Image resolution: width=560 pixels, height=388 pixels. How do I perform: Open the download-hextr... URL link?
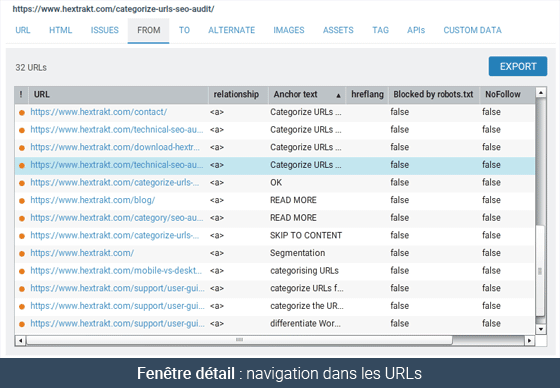pyautogui.click(x=115, y=147)
